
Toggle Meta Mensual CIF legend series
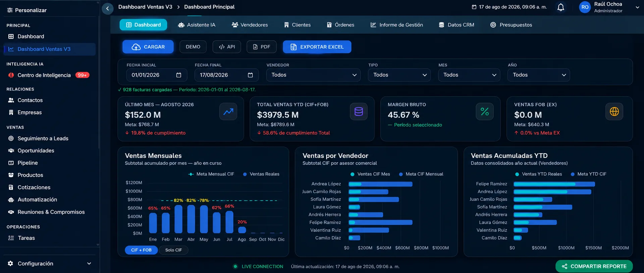point(211,174)
